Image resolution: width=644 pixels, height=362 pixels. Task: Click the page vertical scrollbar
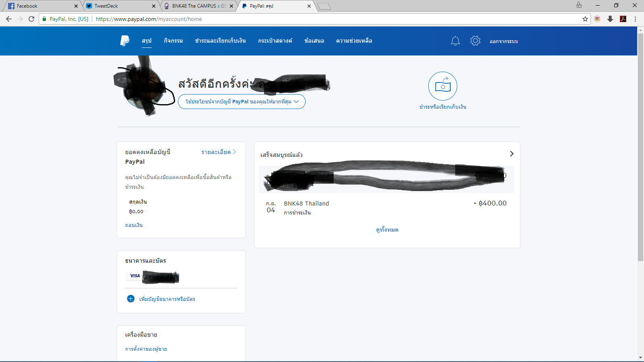tap(640, 147)
